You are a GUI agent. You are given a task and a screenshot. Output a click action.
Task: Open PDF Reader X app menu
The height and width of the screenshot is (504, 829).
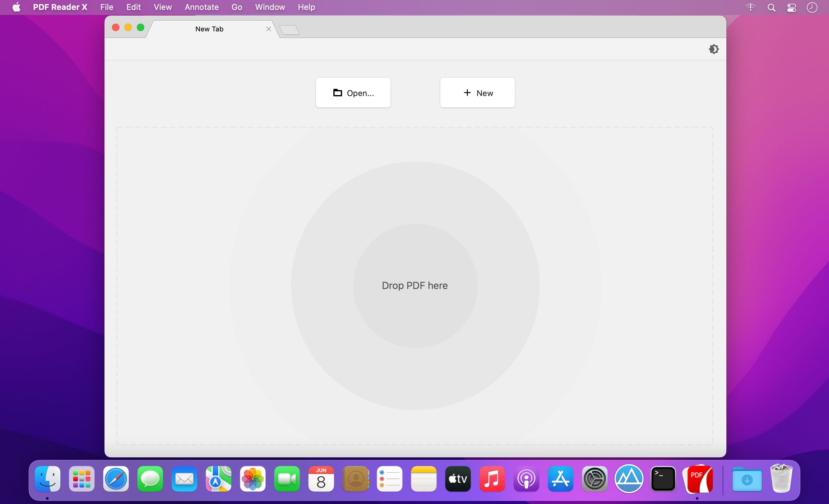(x=60, y=7)
